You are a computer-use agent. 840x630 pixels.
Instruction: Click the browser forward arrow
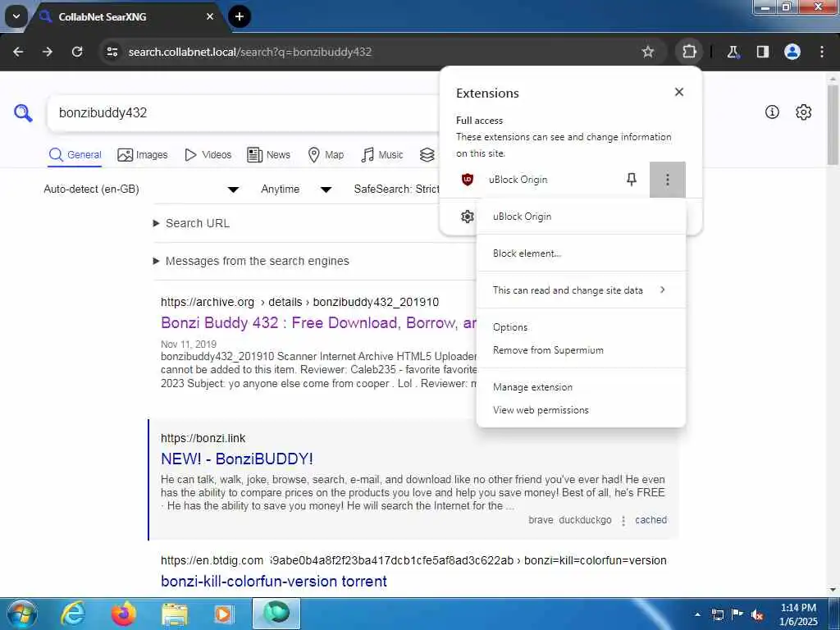[x=48, y=52]
